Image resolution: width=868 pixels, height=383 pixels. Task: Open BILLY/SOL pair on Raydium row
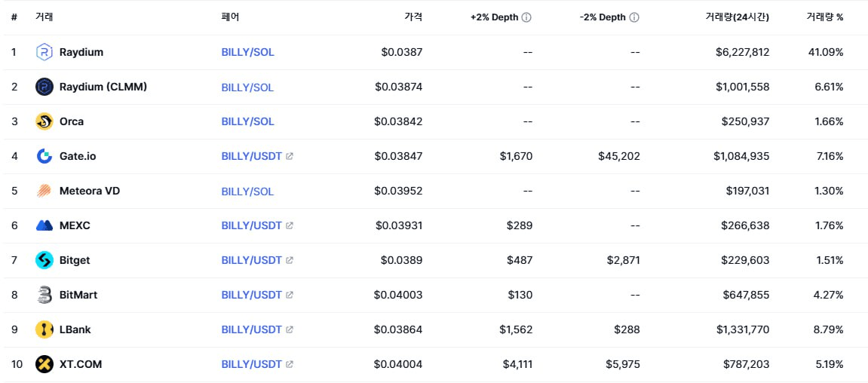pyautogui.click(x=247, y=53)
